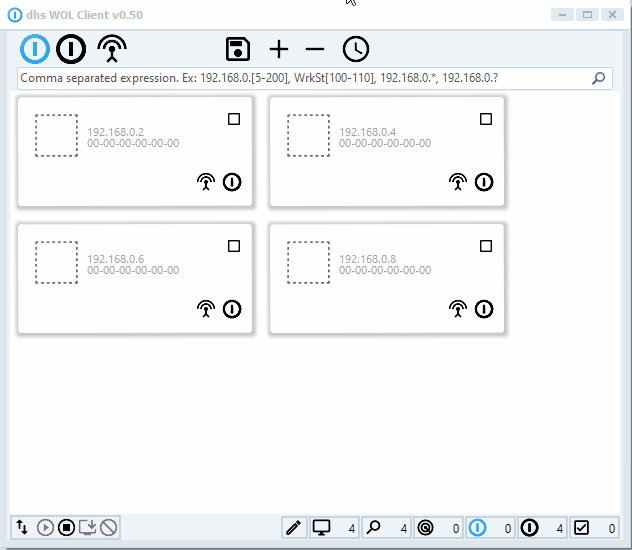Click the stop button in the status bar

[x=67, y=527]
